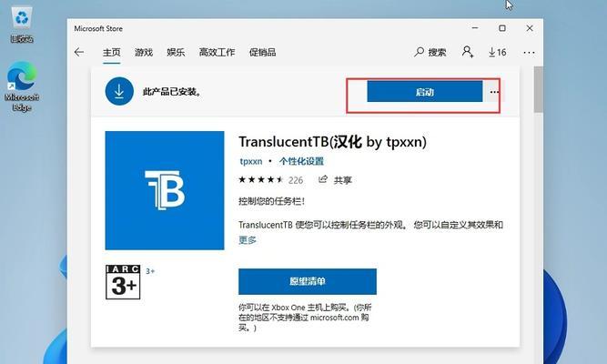Click the 控制您的任务栏! tagline text
Viewport: 607px width, 364px height.
(272, 201)
